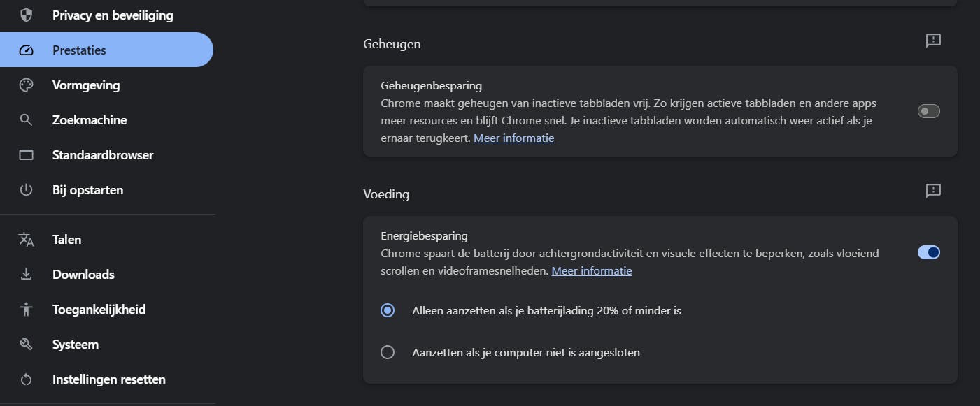Click the Prestaties speedometer icon
Image resolution: width=980 pixels, height=406 pixels.
click(26, 50)
